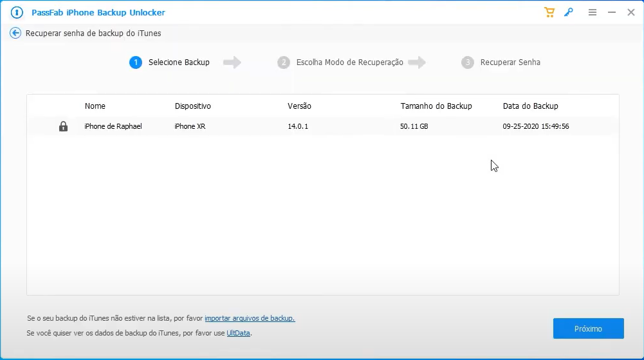Viewport: 644px width, 360px height.
Task: Minimize the PassFab window
Action: pyautogui.click(x=612, y=12)
